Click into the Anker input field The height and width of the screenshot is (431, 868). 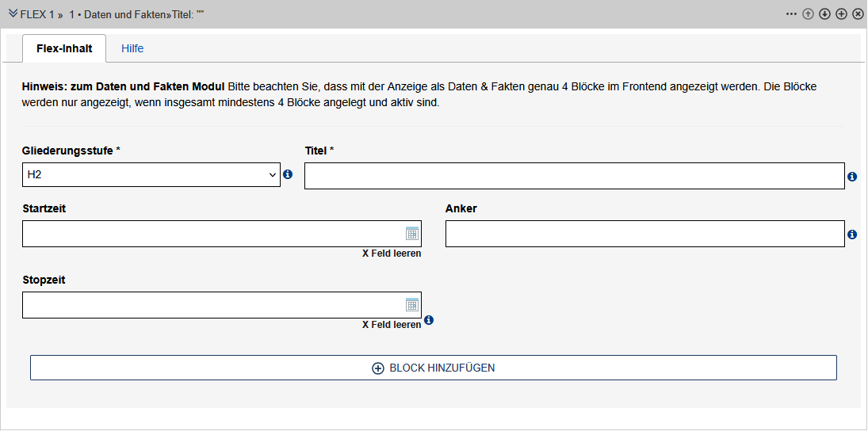coord(644,234)
